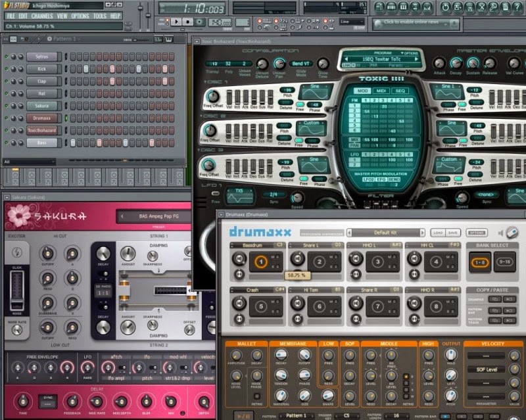
Task: Click the Toxic Attack knob in master envelope
Action: coord(439,62)
